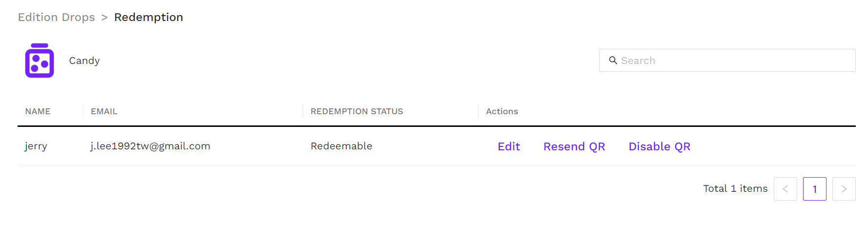Click the EMAIL column header
This screenshot has height=245, width=868.
[x=104, y=111]
